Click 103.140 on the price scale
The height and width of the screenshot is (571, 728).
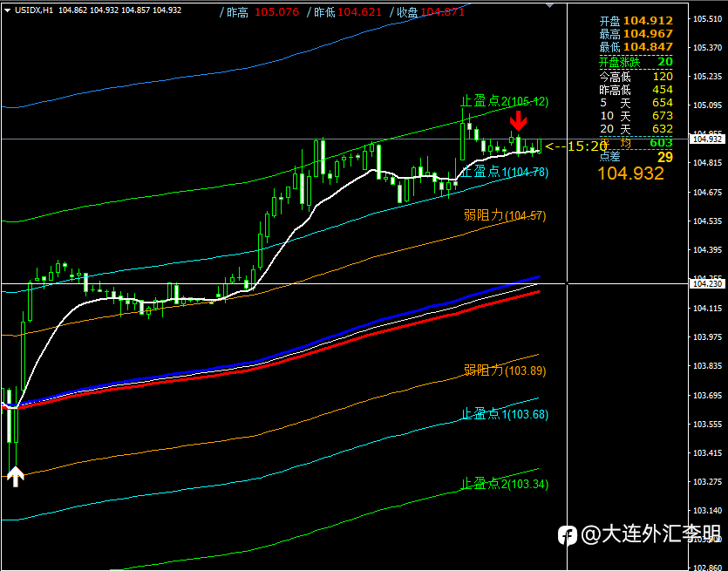point(708,511)
